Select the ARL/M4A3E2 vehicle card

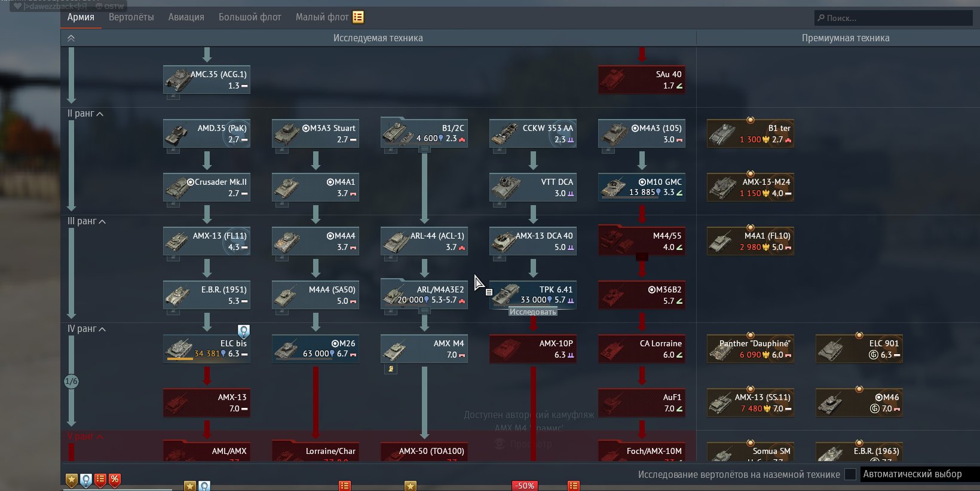point(424,294)
